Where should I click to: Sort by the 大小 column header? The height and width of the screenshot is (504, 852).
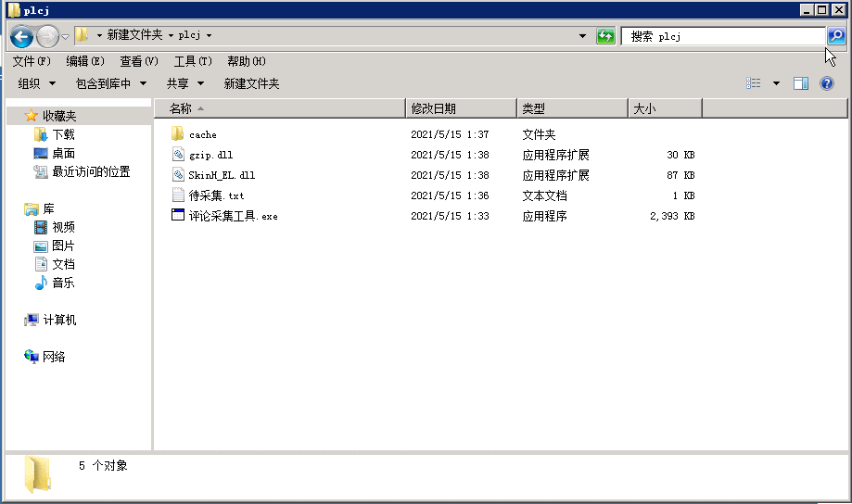coord(665,108)
